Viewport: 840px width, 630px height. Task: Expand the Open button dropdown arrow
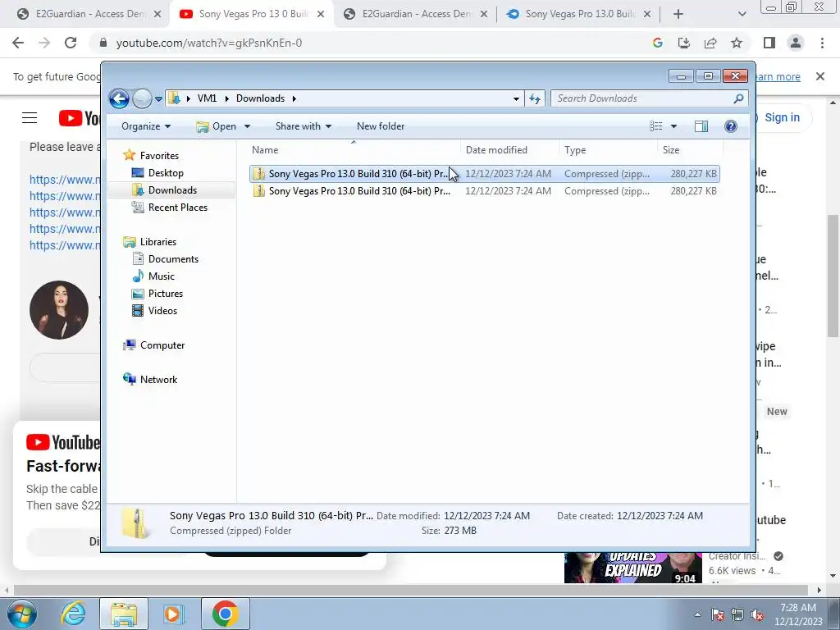pos(247,126)
